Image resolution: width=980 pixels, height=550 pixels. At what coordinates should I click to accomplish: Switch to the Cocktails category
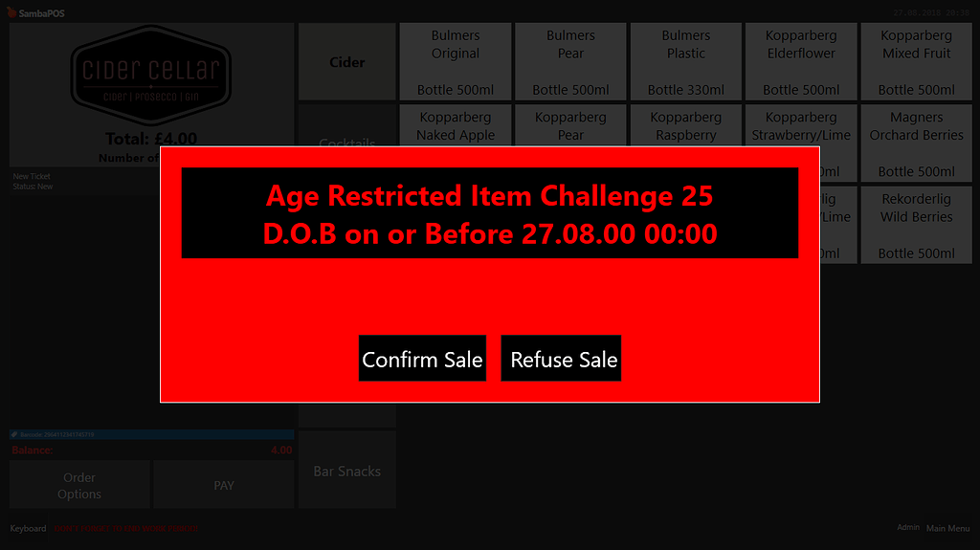point(346,134)
